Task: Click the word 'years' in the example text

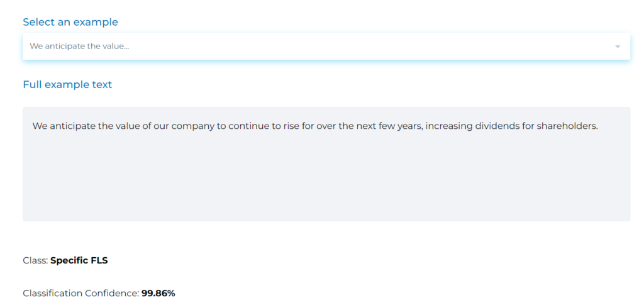Action: pyautogui.click(x=408, y=126)
